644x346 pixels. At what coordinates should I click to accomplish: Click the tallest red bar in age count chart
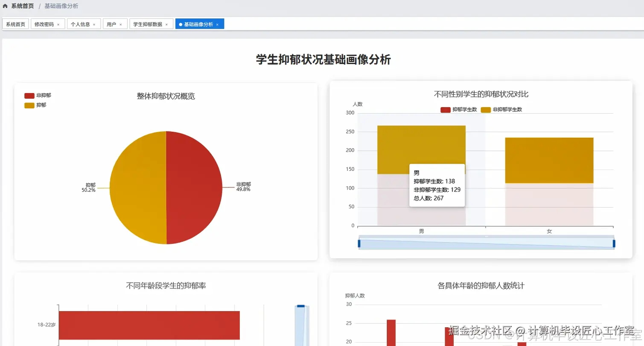pyautogui.click(x=391, y=333)
